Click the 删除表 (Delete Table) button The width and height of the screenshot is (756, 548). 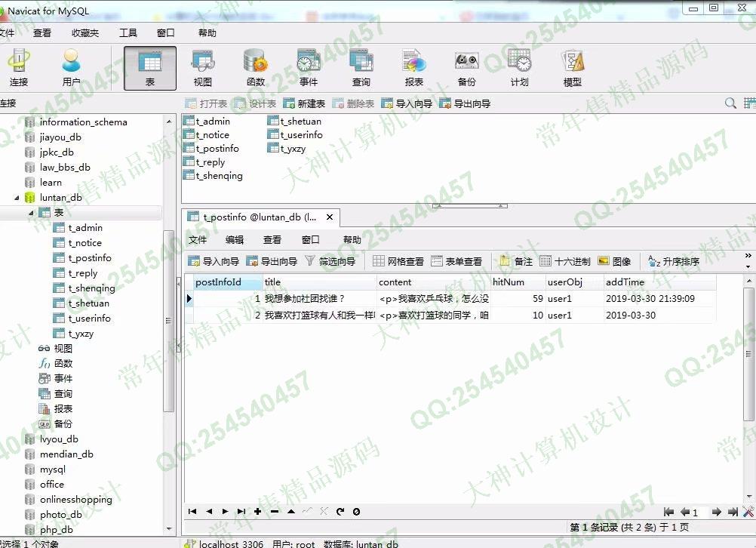[353, 103]
